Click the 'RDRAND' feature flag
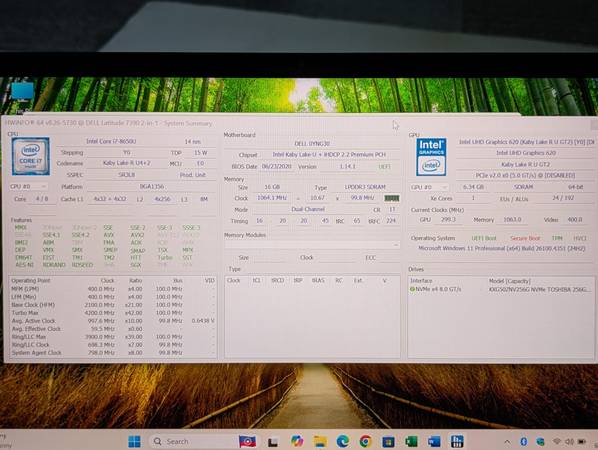 point(54,265)
